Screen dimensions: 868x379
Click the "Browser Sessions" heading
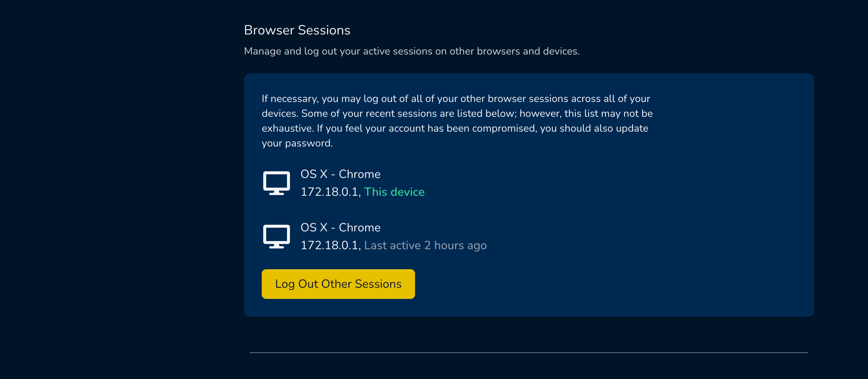point(297,30)
